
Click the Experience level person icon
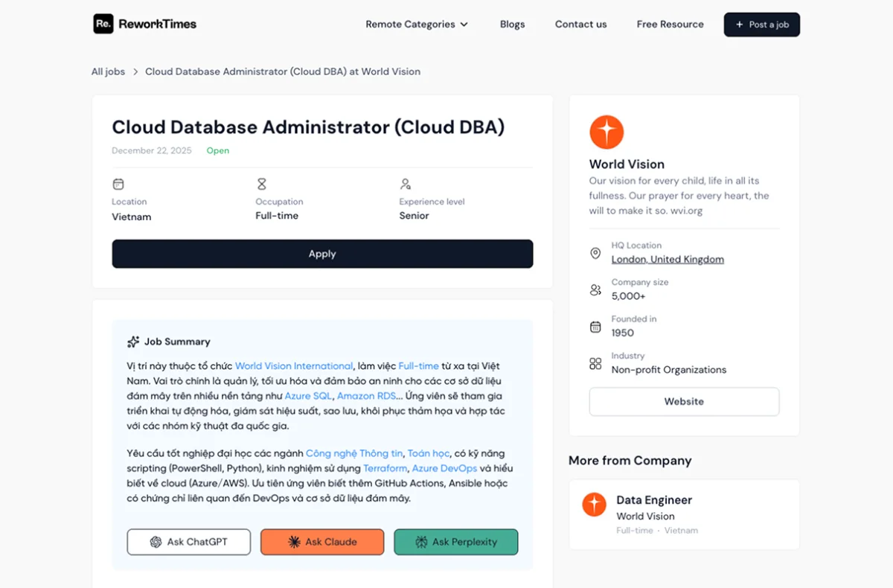[x=406, y=184]
